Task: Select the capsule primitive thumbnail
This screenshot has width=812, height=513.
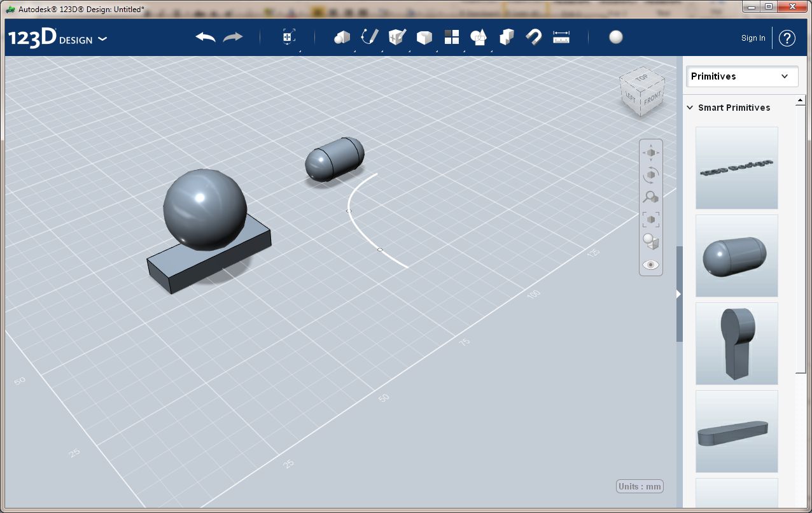Action: [737, 256]
